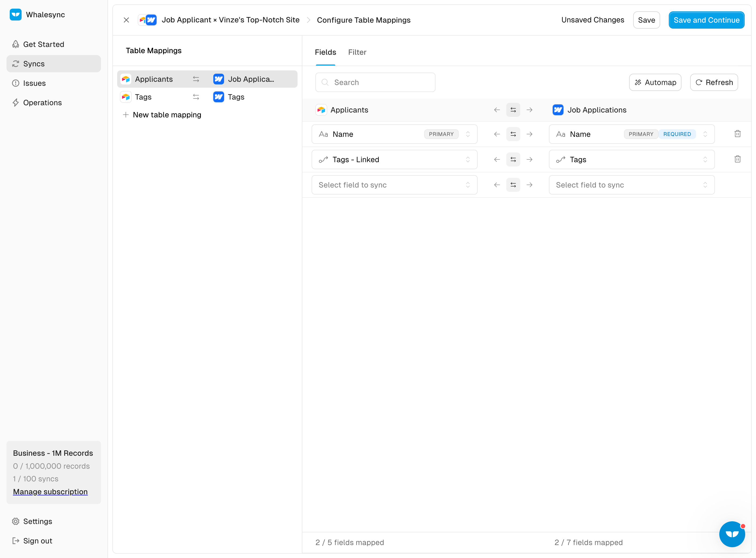Click the magnifier icon in Search box
The width and height of the screenshot is (756, 558).
325,82
